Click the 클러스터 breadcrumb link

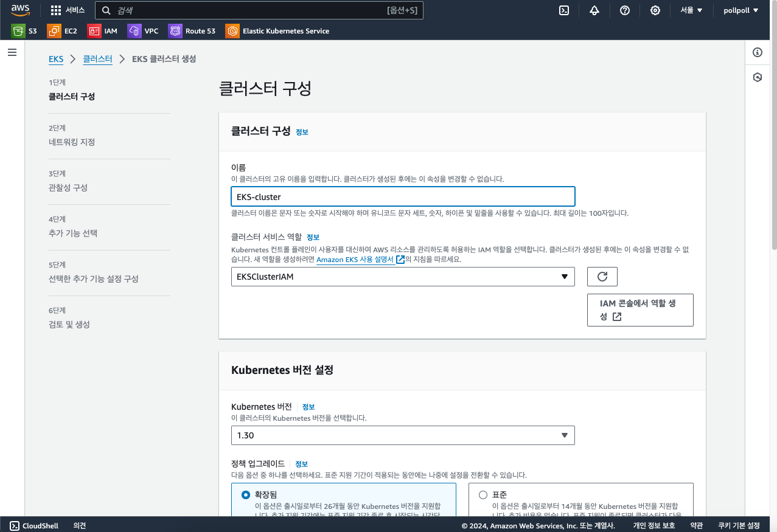pyautogui.click(x=97, y=59)
